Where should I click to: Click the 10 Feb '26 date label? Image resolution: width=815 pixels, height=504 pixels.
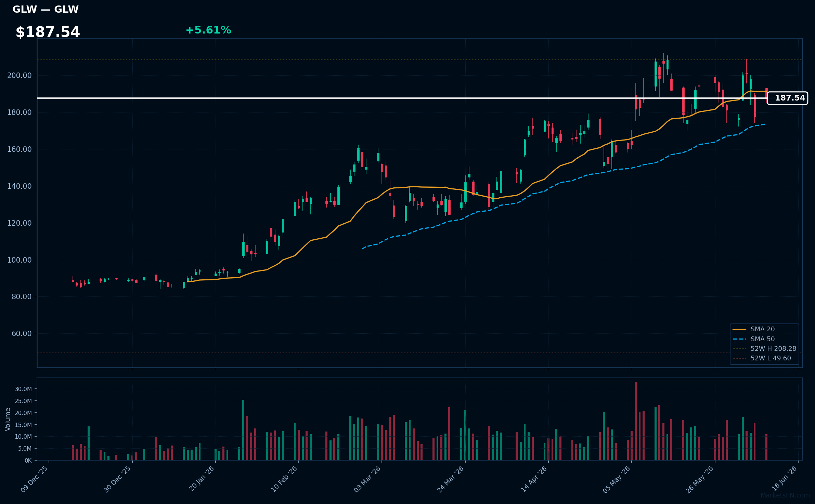point(284,479)
